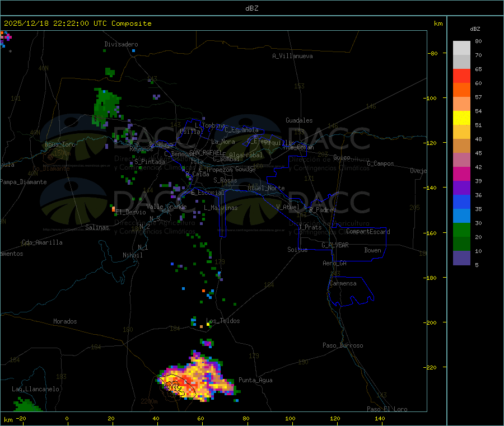The height and width of the screenshot is (426, 504).
Task: Click the L_Malvinas location label
Action: coord(221,208)
